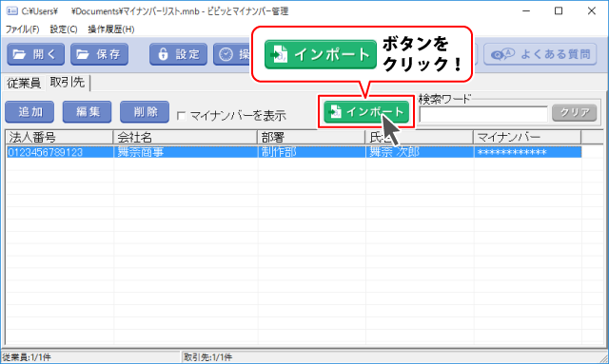Enable the マイナンバーを表示 checkbox
This screenshot has height=364, width=609.
[181, 116]
